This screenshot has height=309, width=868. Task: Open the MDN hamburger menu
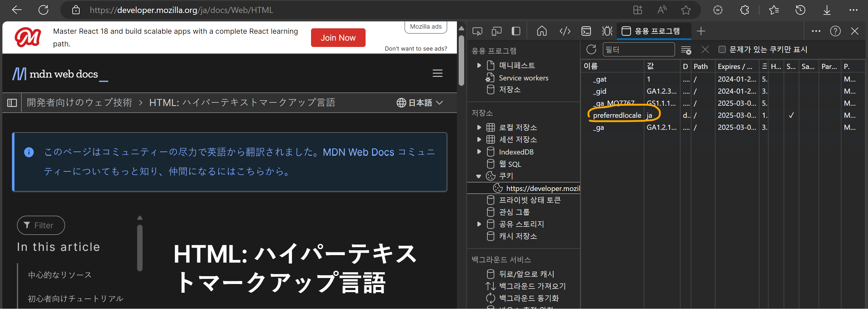[x=437, y=73]
